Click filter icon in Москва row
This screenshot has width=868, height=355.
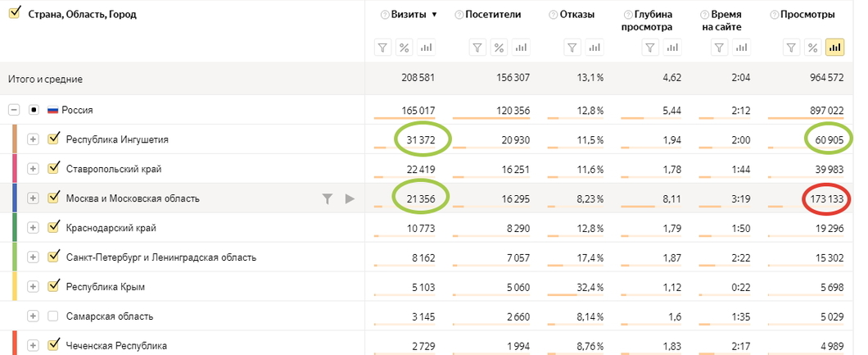coord(328,198)
